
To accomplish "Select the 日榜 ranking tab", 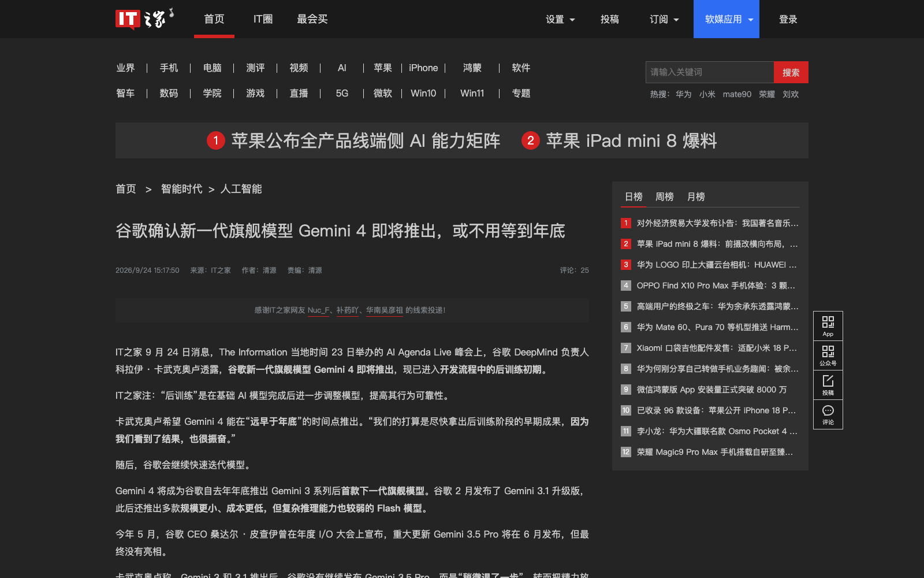I will coord(634,197).
